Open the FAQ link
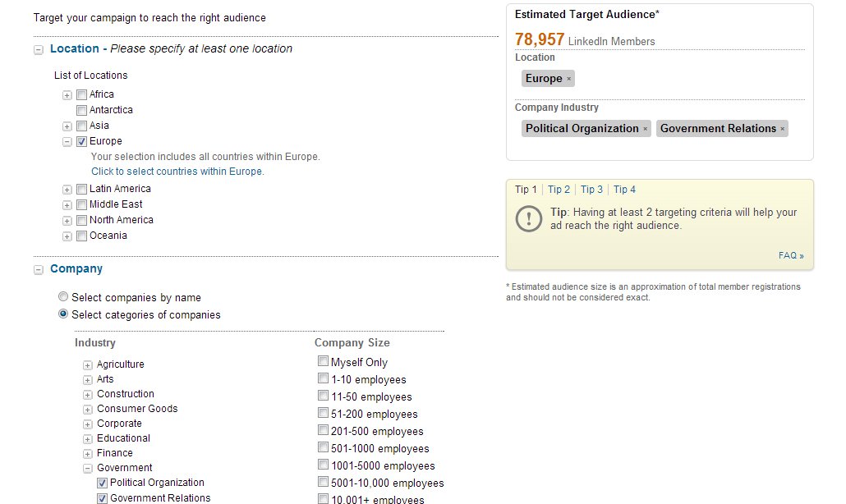 coord(790,256)
